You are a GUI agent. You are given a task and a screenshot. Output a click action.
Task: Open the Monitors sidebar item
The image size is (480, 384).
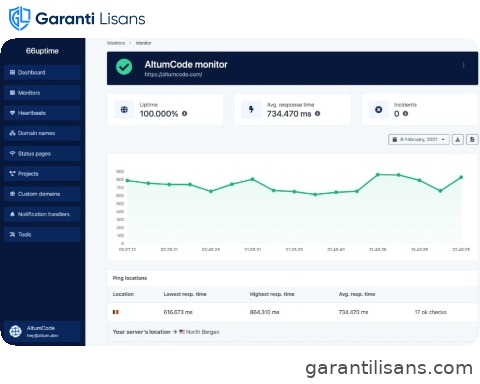pos(42,93)
